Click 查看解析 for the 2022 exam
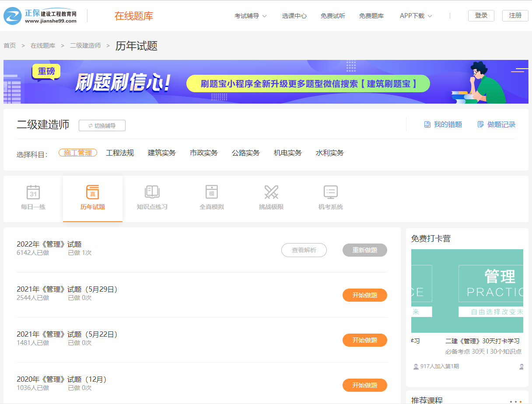Image resolution: width=532 pixels, height=404 pixels. click(x=304, y=250)
